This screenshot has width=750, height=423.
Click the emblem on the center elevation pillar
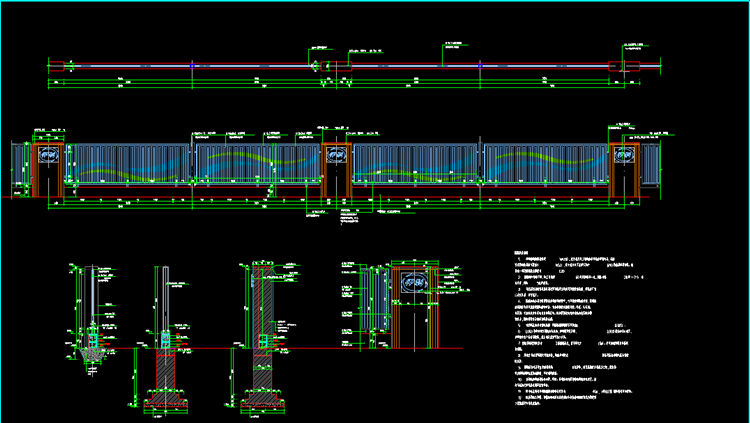click(336, 155)
